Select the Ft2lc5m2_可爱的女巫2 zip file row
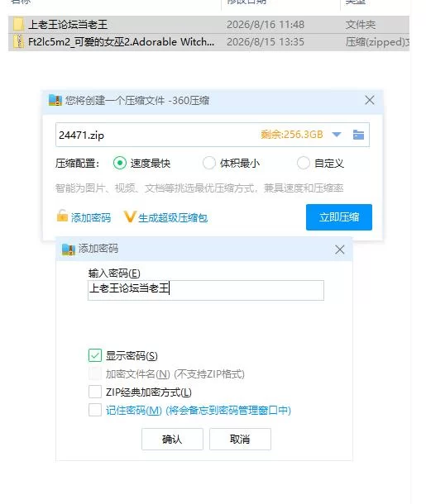426x504 pixels. pos(208,42)
